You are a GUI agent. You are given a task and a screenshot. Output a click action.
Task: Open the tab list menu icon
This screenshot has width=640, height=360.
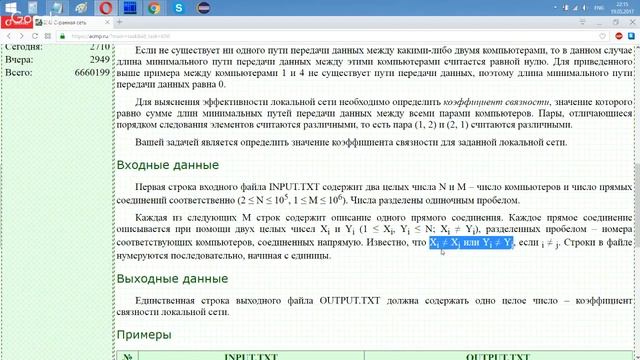click(x=582, y=22)
